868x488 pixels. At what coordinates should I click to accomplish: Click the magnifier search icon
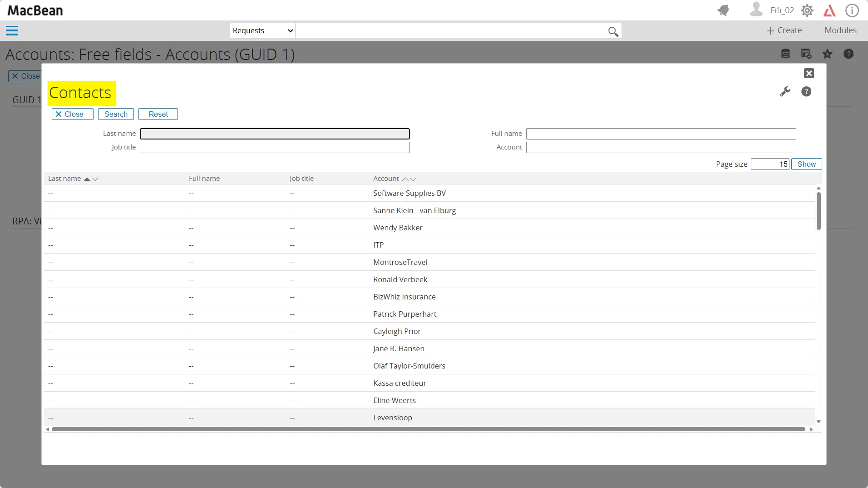tap(613, 31)
